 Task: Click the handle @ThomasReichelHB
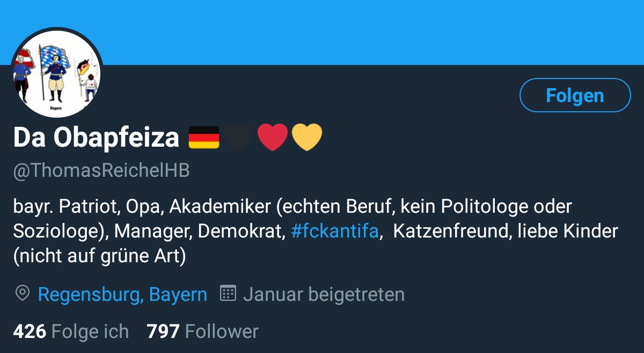[x=101, y=171]
